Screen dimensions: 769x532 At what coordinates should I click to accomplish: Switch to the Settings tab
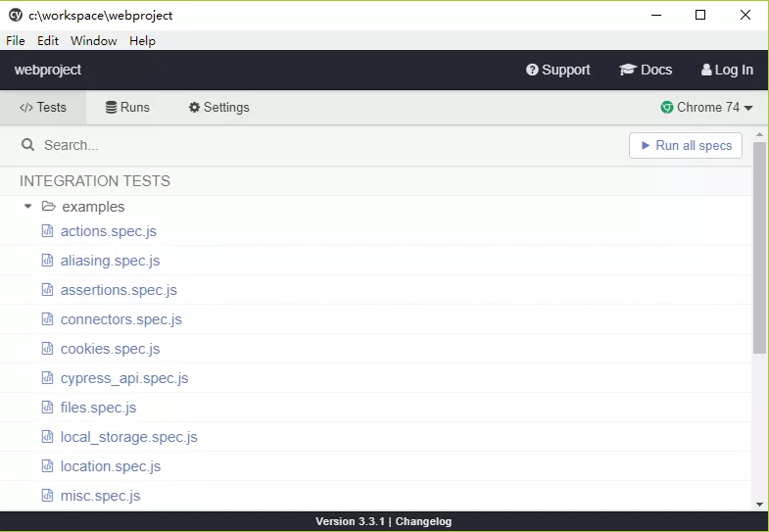(x=218, y=107)
